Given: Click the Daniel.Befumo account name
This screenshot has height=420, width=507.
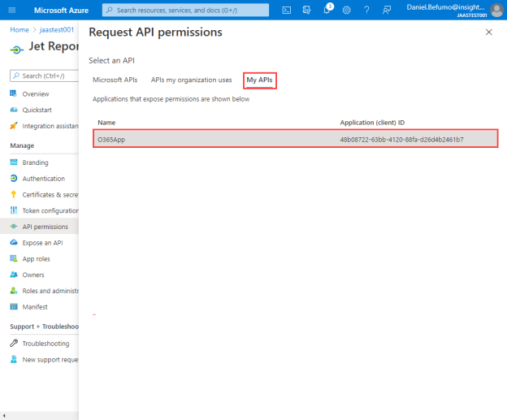Looking at the screenshot, I should click(445, 7).
